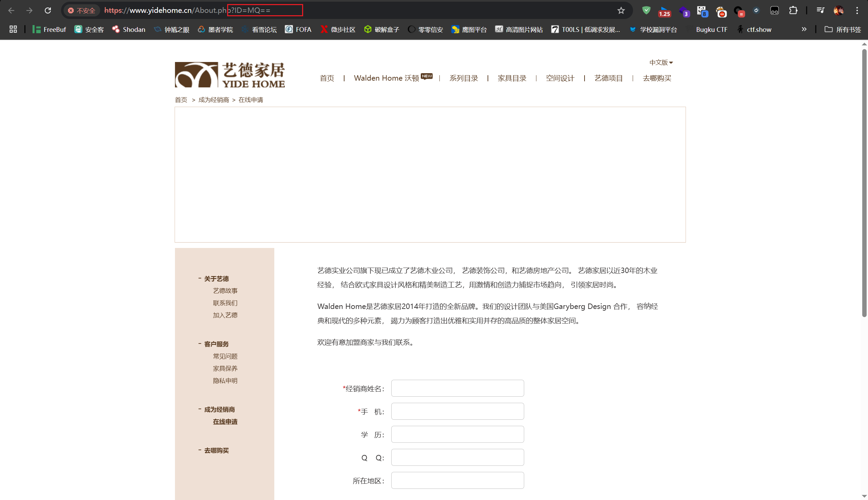Bookmark this page with the star icon
This screenshot has height=500, width=868.
coord(620,10)
